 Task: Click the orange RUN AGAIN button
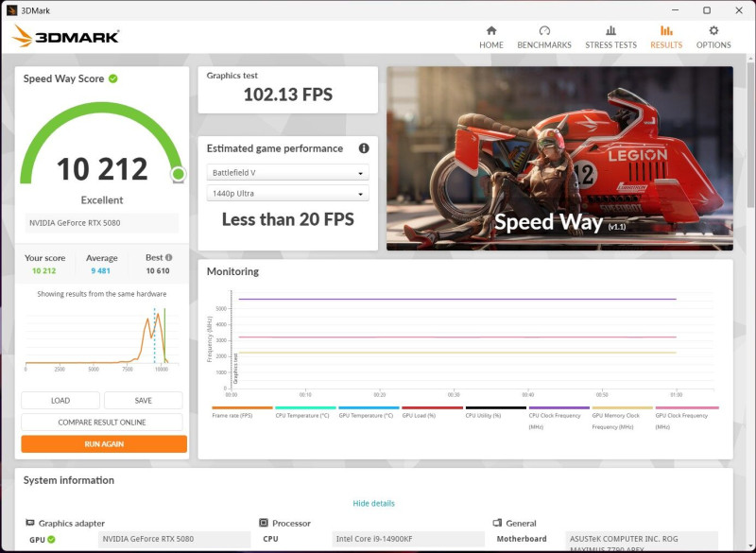click(x=104, y=444)
